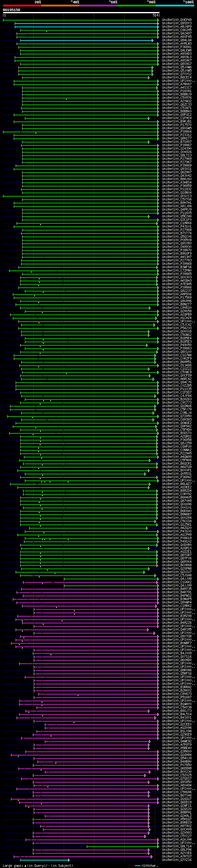Select the UniRef100_Q7ZA50 label
The image size is (197, 868).
pyautogui.click(x=177, y=416)
